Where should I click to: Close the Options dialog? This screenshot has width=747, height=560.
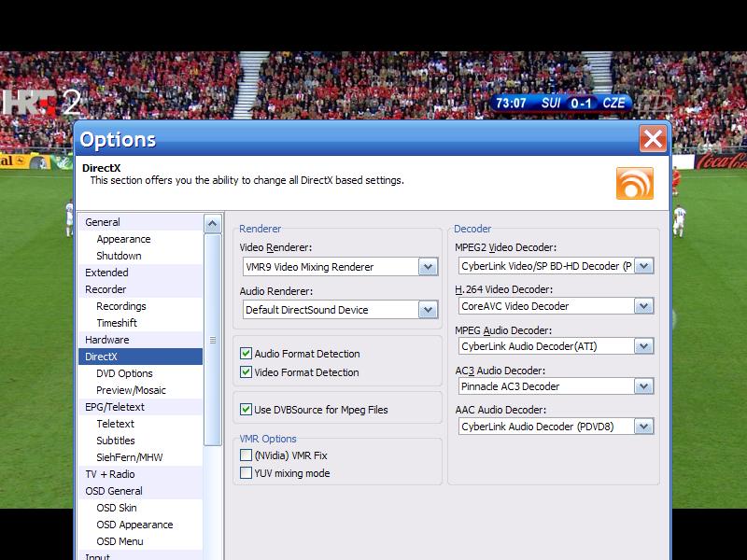653,139
